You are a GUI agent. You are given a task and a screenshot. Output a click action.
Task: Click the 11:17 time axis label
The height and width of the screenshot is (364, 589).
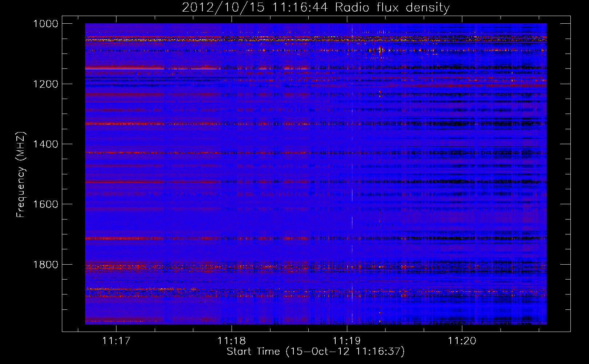pyautogui.click(x=116, y=341)
